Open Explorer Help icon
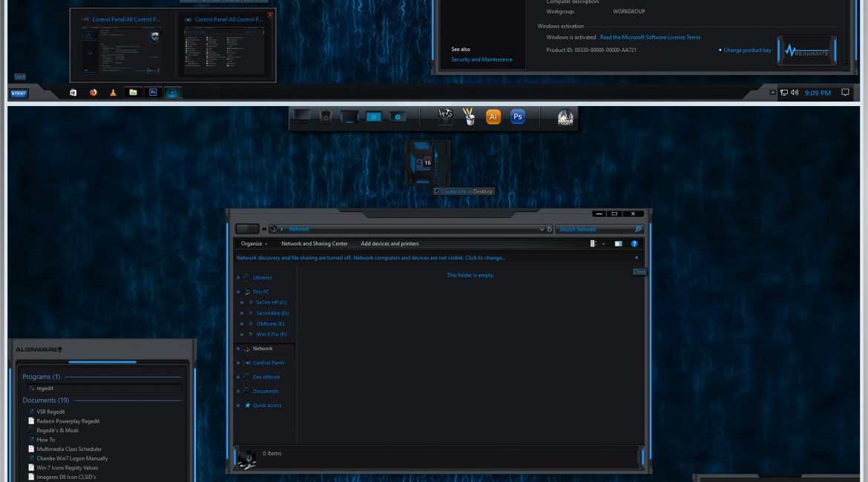The width and height of the screenshot is (868, 482). (634, 243)
